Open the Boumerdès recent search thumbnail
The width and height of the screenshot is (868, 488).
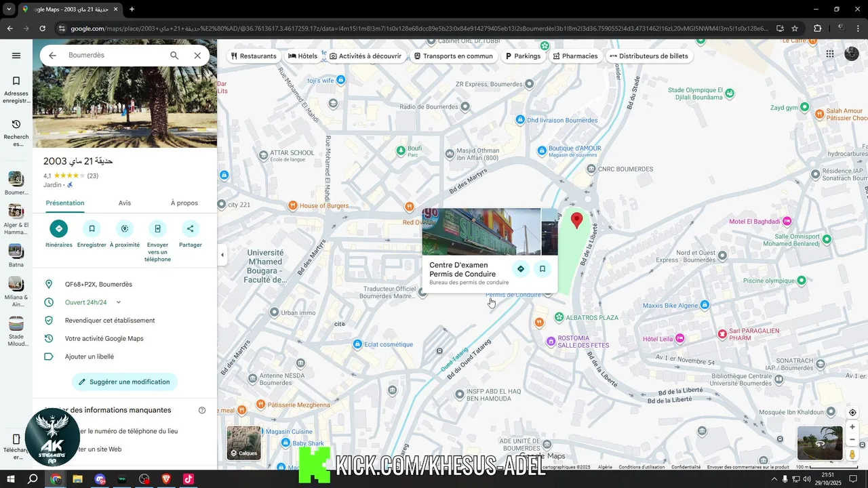point(16,178)
